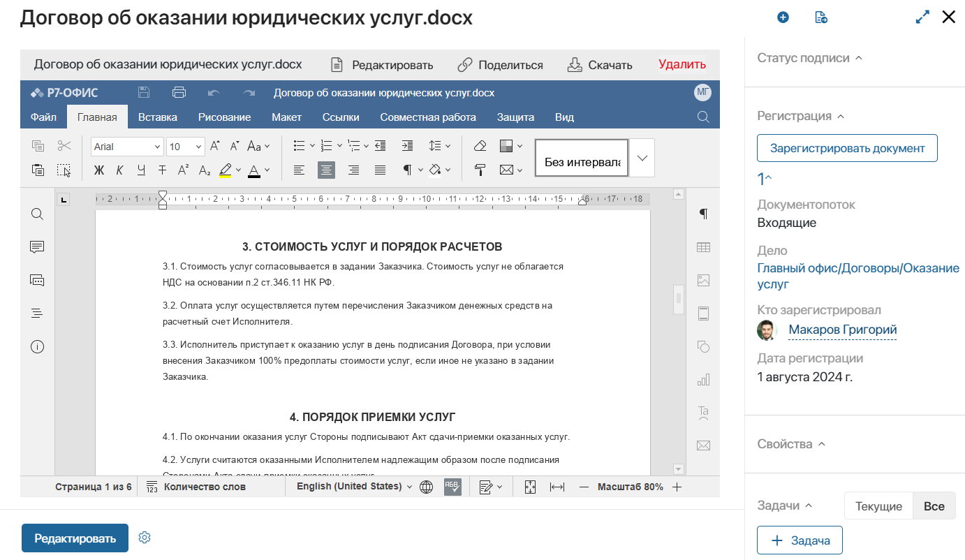
Task: Toggle spell checking in the status bar
Action: coord(452,487)
